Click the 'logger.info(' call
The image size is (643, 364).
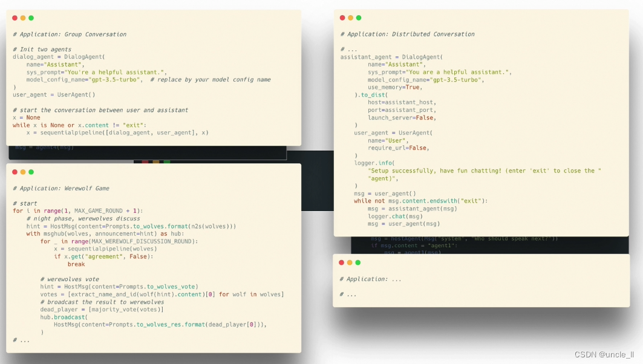[374, 163]
